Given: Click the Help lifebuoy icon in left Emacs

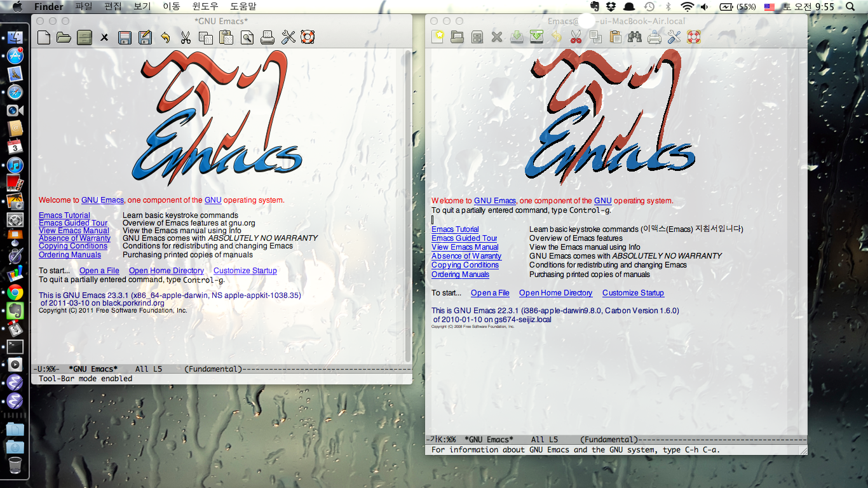Looking at the screenshot, I should click(x=308, y=37).
